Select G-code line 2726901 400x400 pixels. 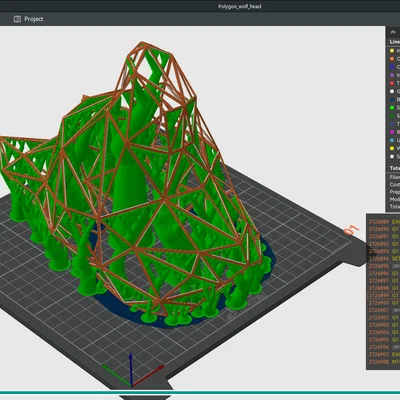pos(383,310)
